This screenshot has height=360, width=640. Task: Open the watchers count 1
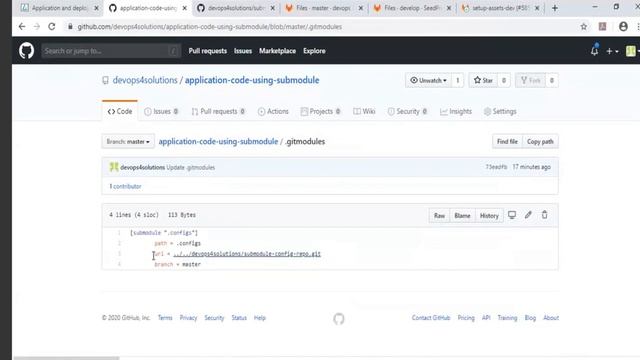(x=458, y=80)
